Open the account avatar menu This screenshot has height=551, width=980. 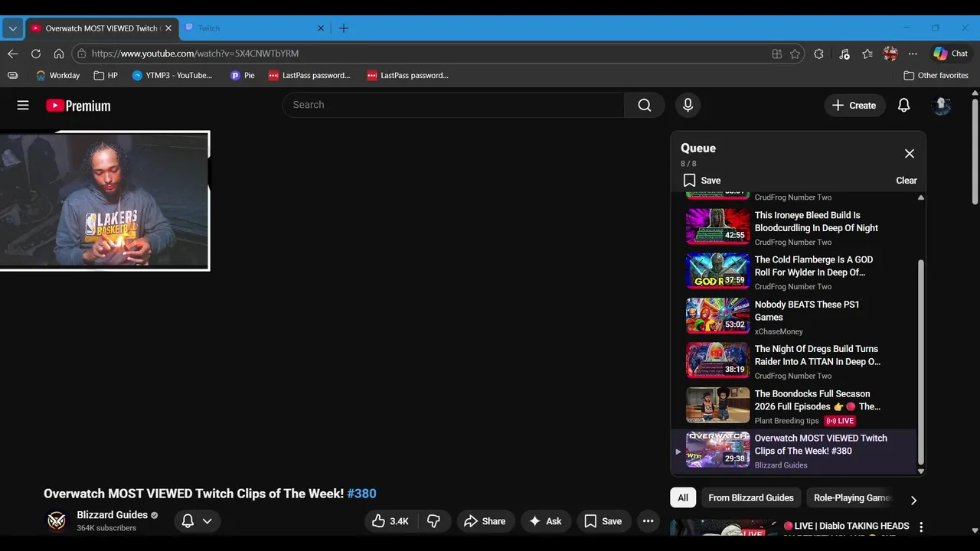[941, 106]
